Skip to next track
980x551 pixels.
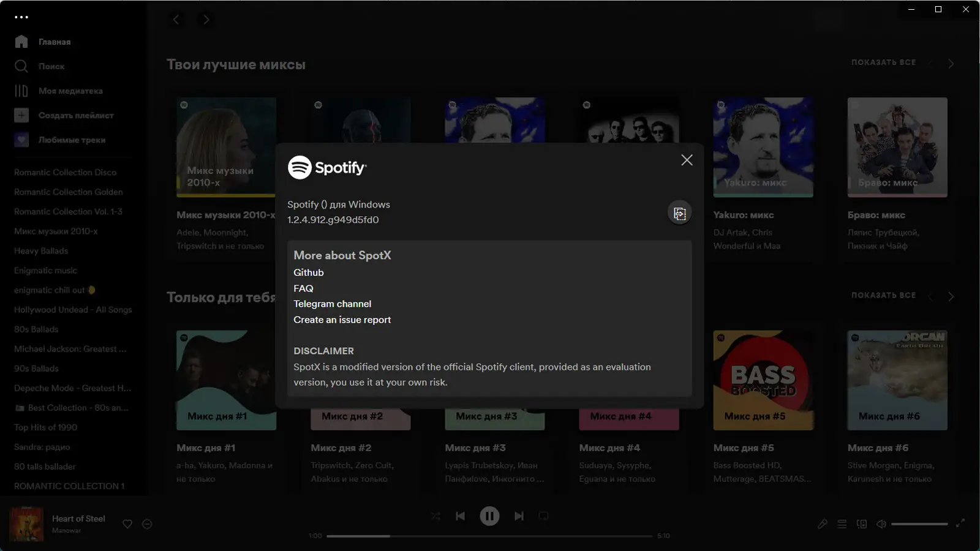point(519,516)
